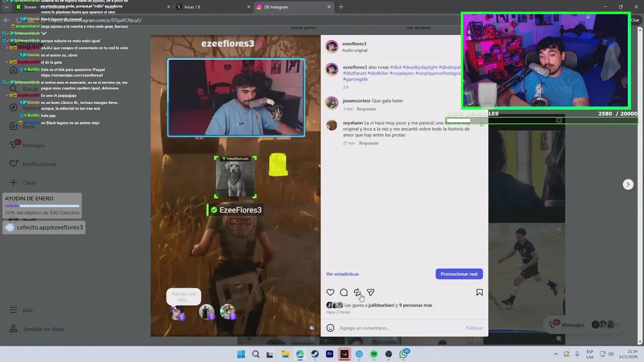Like the reel with the heart icon

(x=330, y=293)
